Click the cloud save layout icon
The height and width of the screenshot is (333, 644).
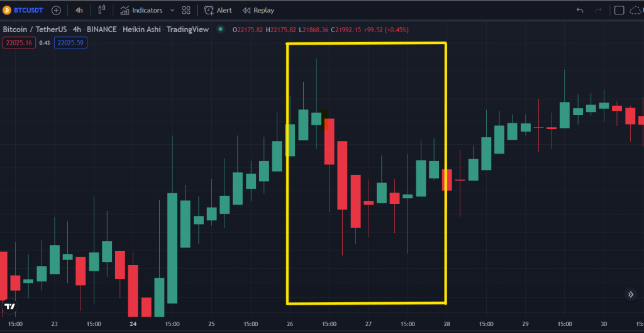click(636, 10)
